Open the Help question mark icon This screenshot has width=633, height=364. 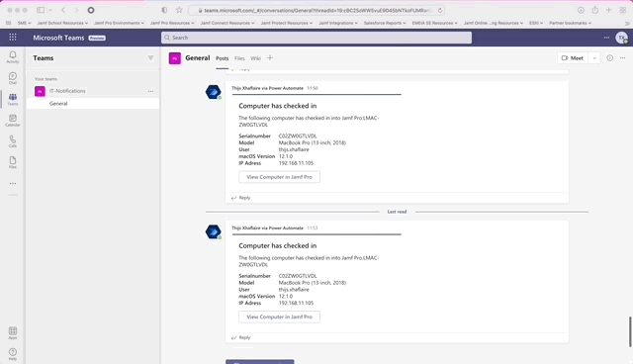coord(13,354)
